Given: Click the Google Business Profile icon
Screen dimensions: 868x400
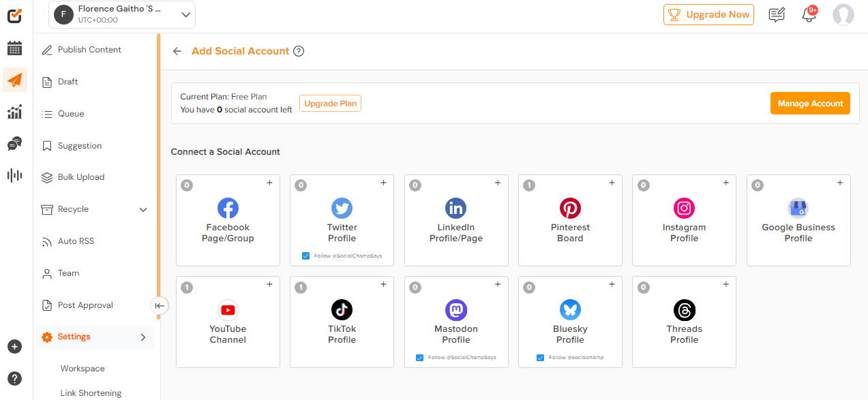Looking at the screenshot, I should (798, 208).
